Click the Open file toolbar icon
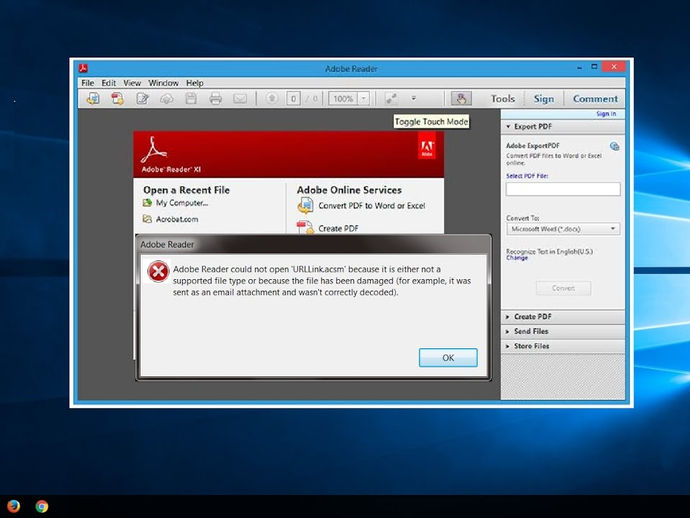 coord(93,98)
